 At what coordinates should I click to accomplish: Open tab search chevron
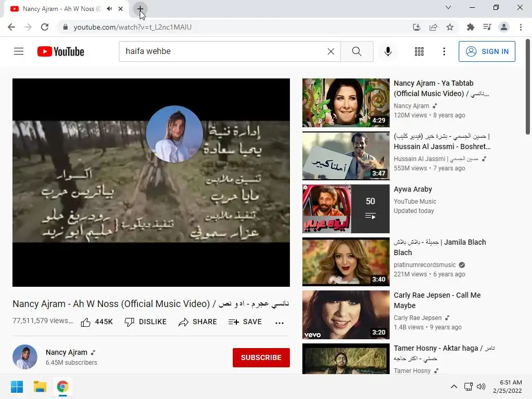point(448,7)
